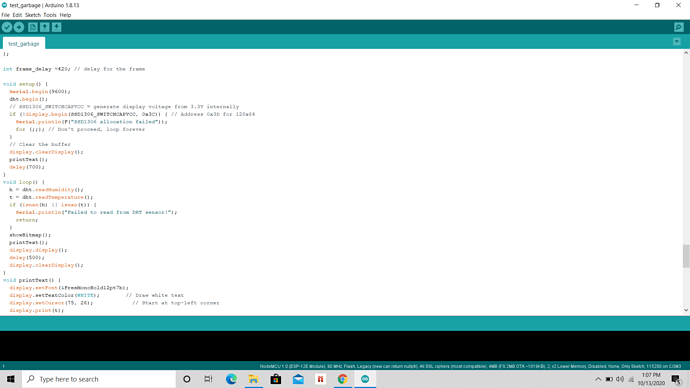Click the editor scrollbar down arrow
This screenshot has height=388, width=690.
tap(686, 310)
